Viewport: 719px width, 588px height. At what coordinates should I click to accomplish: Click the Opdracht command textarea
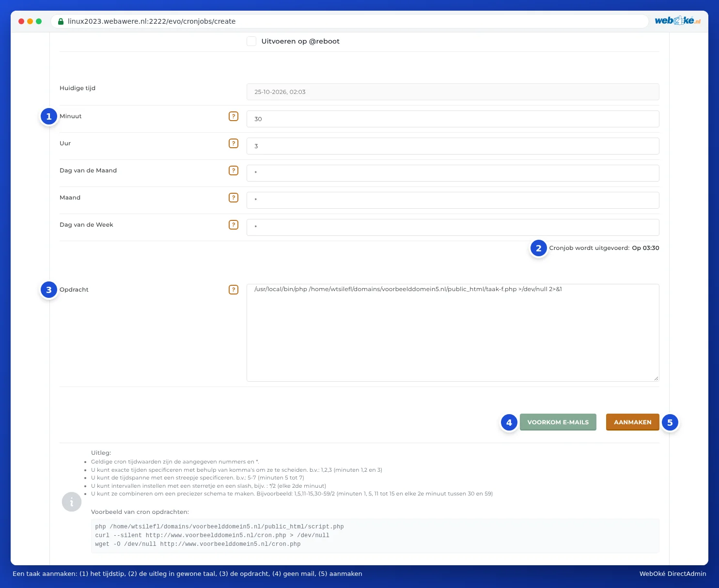pyautogui.click(x=453, y=333)
